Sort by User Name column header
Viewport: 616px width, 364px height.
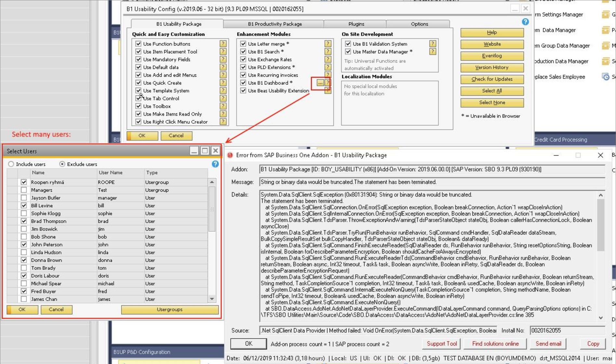tap(121, 173)
